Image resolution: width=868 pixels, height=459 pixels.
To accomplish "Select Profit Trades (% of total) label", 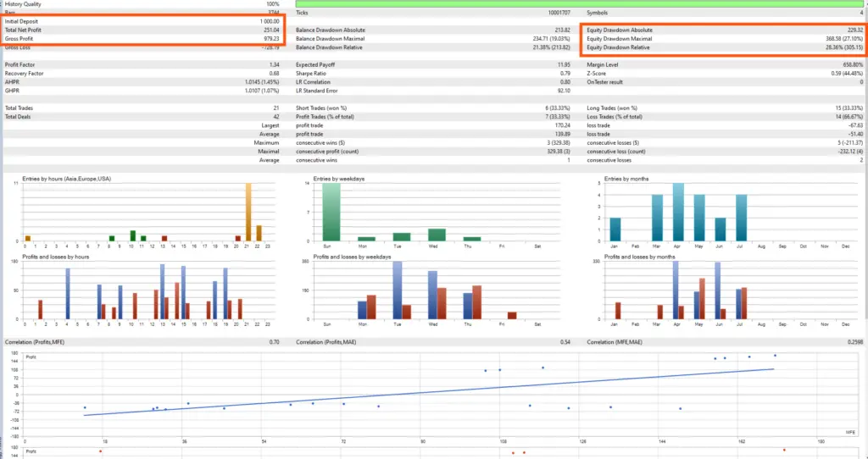I will coord(325,117).
